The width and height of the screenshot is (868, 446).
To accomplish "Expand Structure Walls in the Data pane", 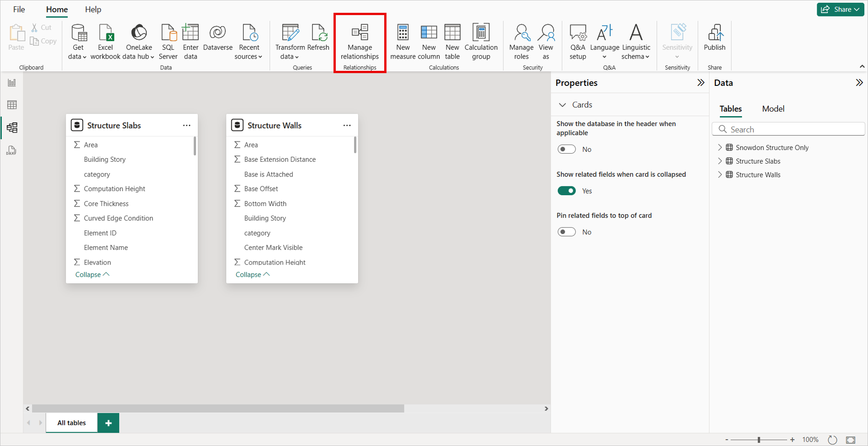I will pos(720,175).
